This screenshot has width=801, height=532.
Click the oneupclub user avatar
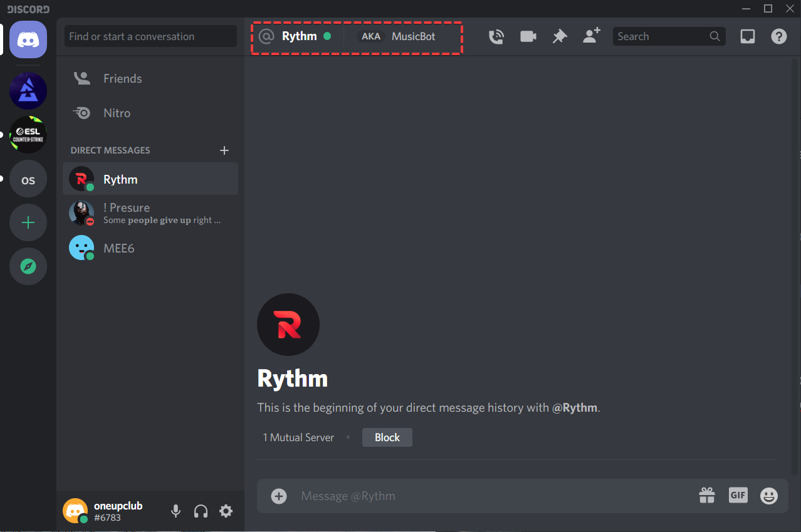75,511
